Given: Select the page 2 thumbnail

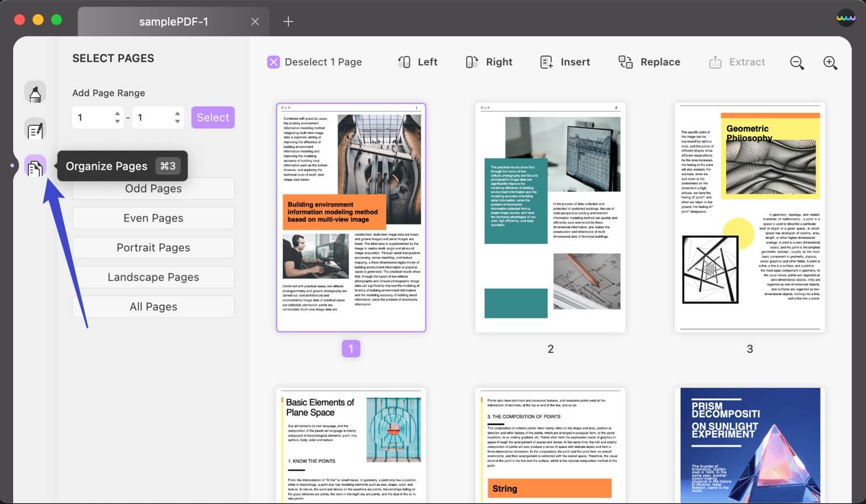Looking at the screenshot, I should (550, 217).
